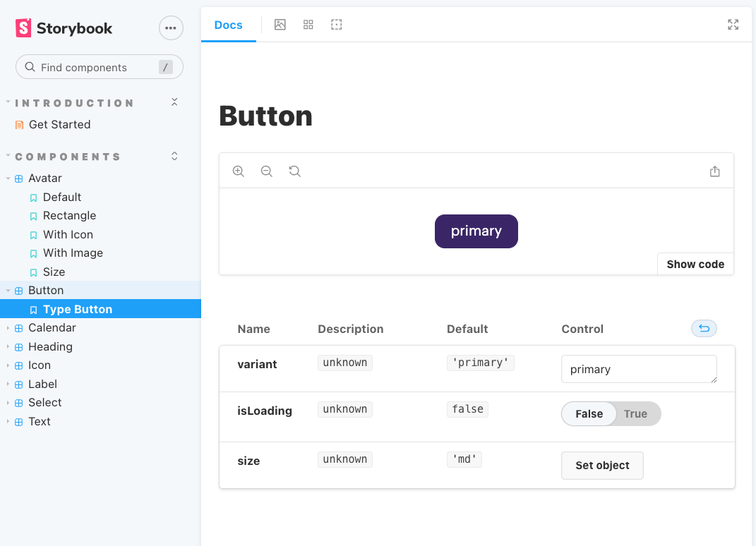Apply grid view in the top toolbar
This screenshot has width=756, height=546.
click(x=308, y=25)
